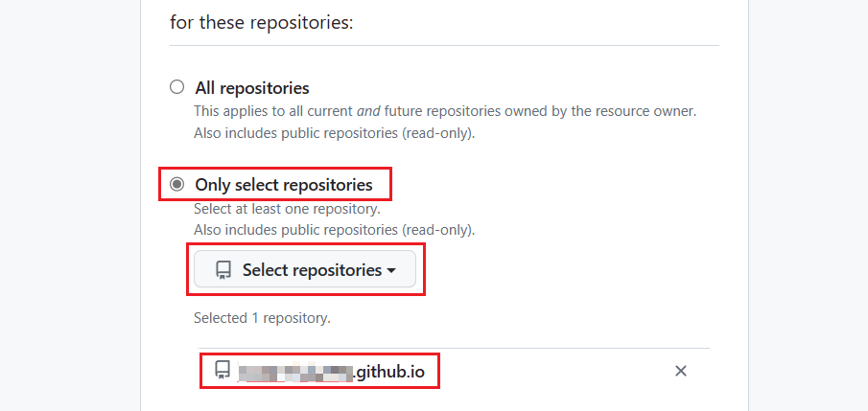Viewport: 868px width, 411px height.
Task: Click the repo icon inside Select repositories button
Action: (x=223, y=270)
